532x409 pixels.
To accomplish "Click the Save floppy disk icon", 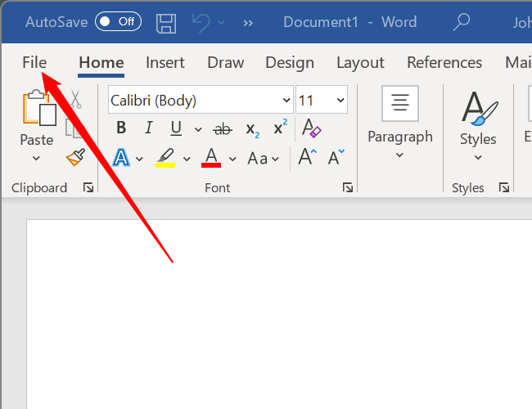I will pyautogui.click(x=166, y=24).
